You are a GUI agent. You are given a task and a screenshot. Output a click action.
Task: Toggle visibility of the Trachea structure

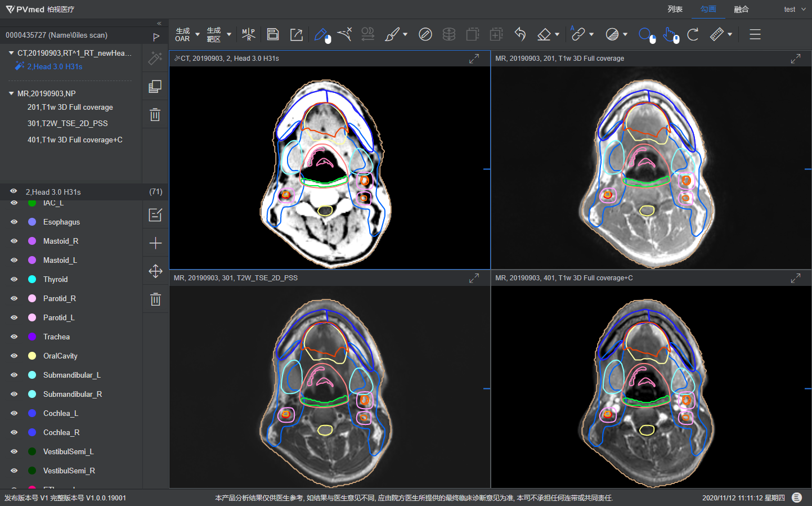[14, 337]
